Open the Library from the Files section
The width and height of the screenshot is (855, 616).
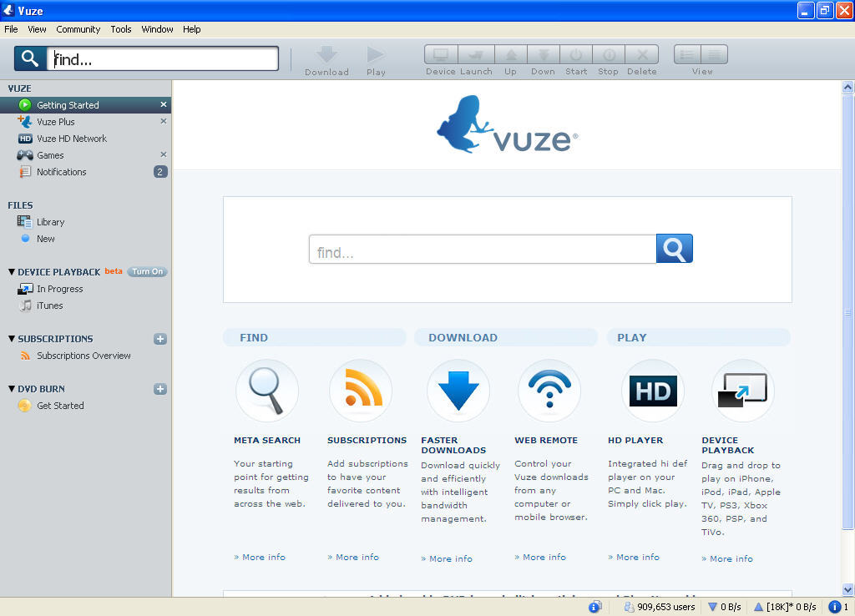[52, 222]
